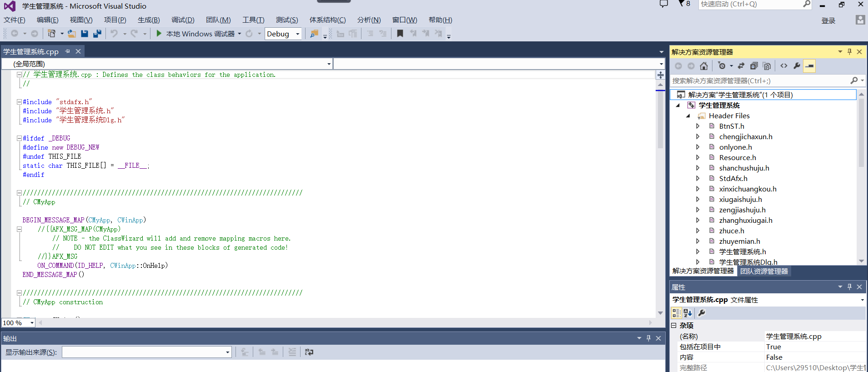The image size is (868, 372).
Task: Switch to the 团队资源管理器 tab
Action: [x=764, y=271]
